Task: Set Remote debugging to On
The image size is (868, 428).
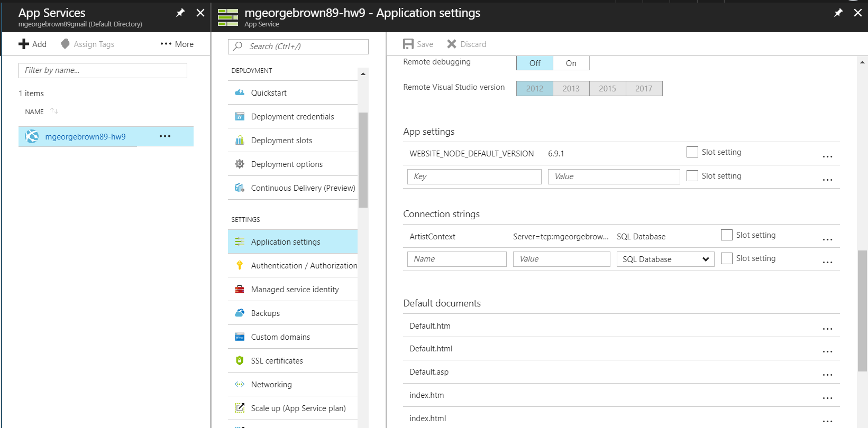Action: 571,63
